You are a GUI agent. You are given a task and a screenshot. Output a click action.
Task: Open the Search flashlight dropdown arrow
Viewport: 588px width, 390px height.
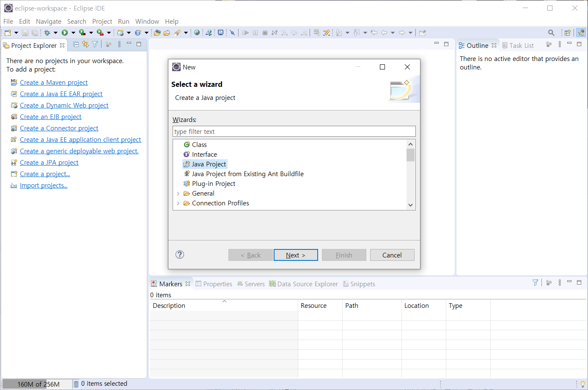(x=186, y=33)
